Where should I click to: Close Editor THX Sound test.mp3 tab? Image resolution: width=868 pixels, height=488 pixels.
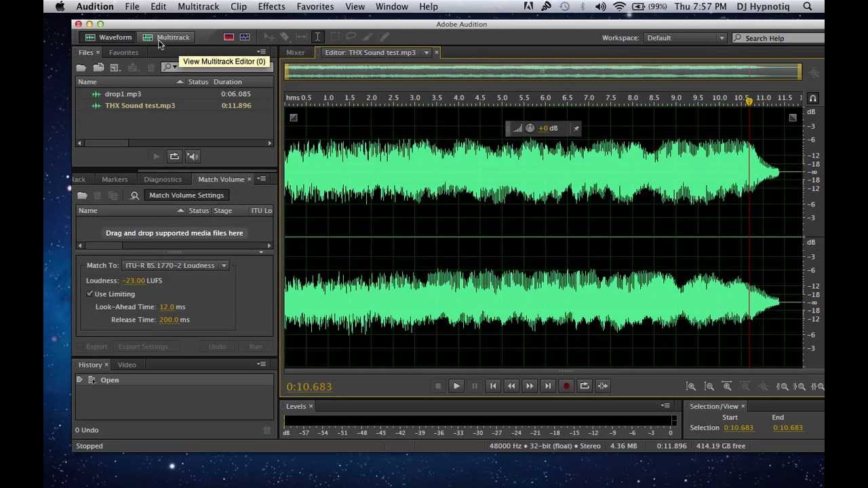(x=437, y=52)
